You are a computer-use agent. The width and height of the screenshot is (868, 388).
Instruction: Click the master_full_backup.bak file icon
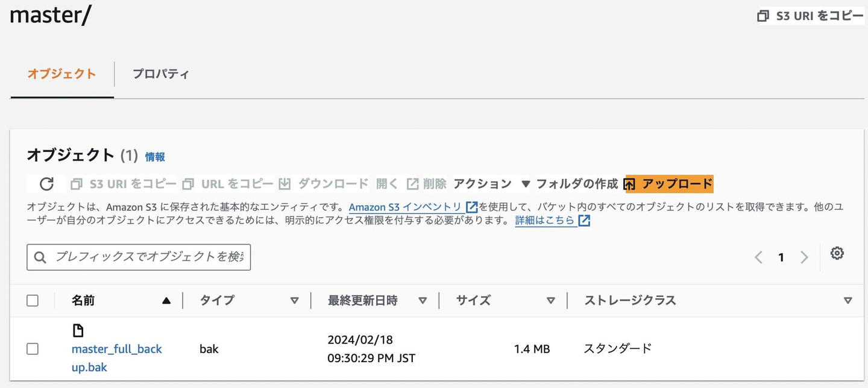[x=78, y=330]
